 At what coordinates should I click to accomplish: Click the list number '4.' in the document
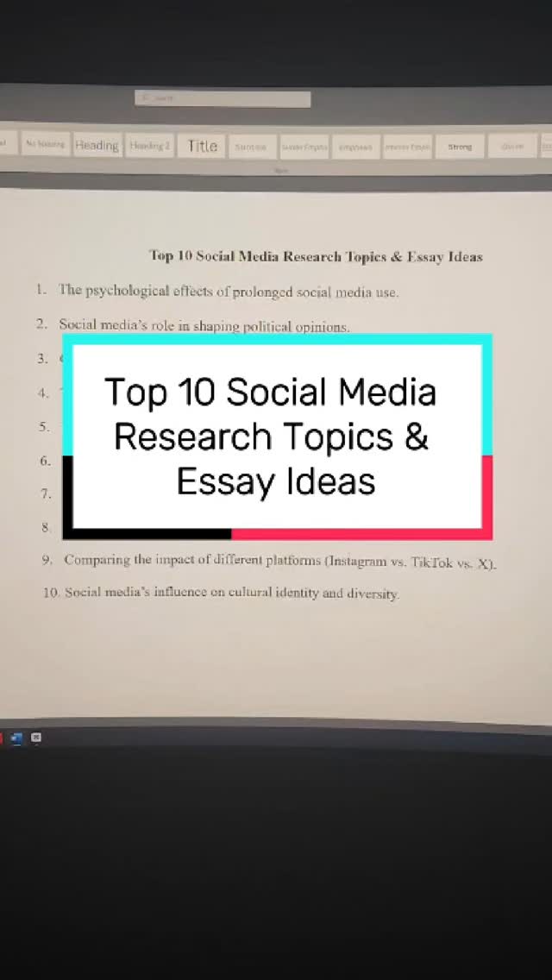coord(43,393)
